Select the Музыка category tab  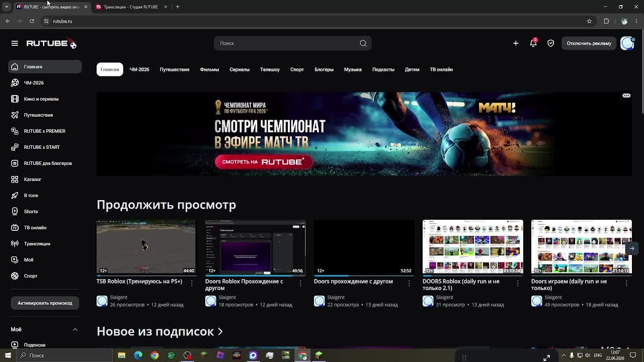353,69
